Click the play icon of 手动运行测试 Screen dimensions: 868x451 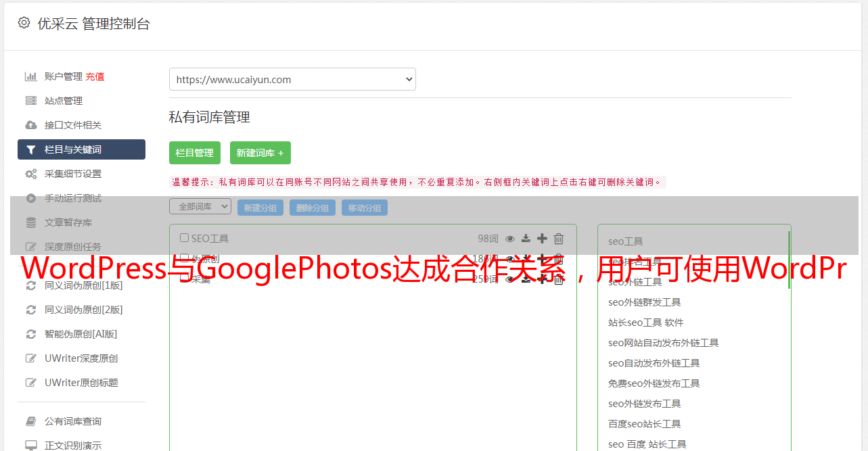click(31, 198)
